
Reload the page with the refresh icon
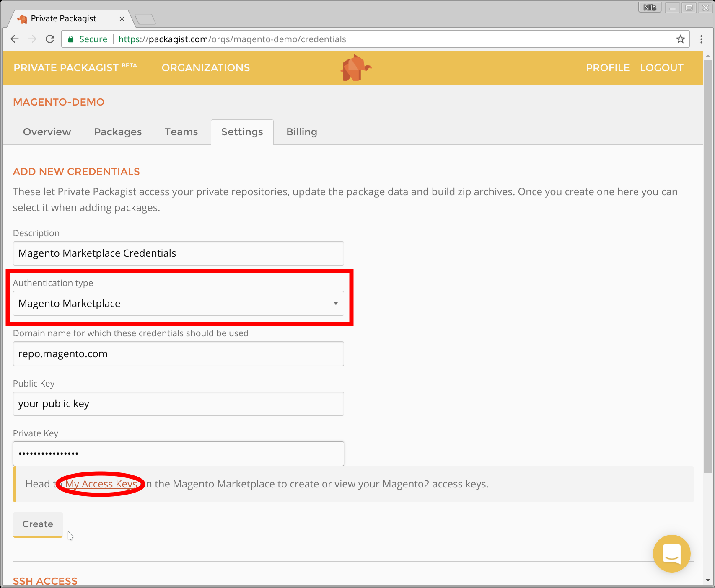tap(50, 39)
